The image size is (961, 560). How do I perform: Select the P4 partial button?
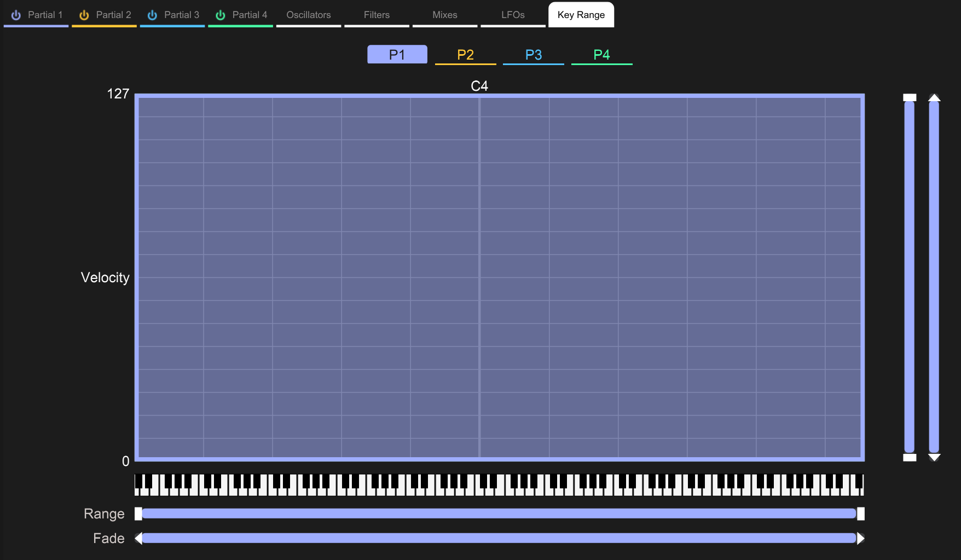click(601, 55)
